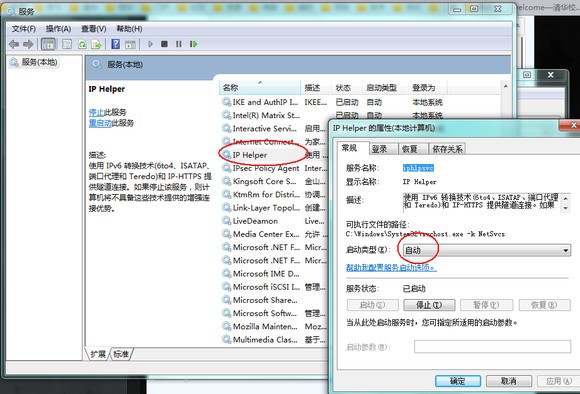Viewport: 580px width, 394px height.
Task: Click gear icon beside Kingsoft Core S...
Action: pyautogui.click(x=226, y=181)
